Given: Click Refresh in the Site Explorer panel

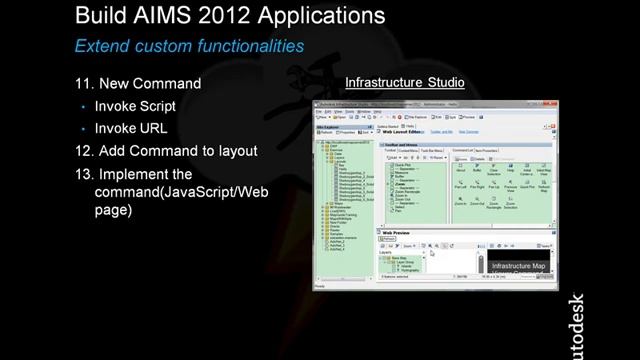Looking at the screenshot, I should pyautogui.click(x=325, y=132).
